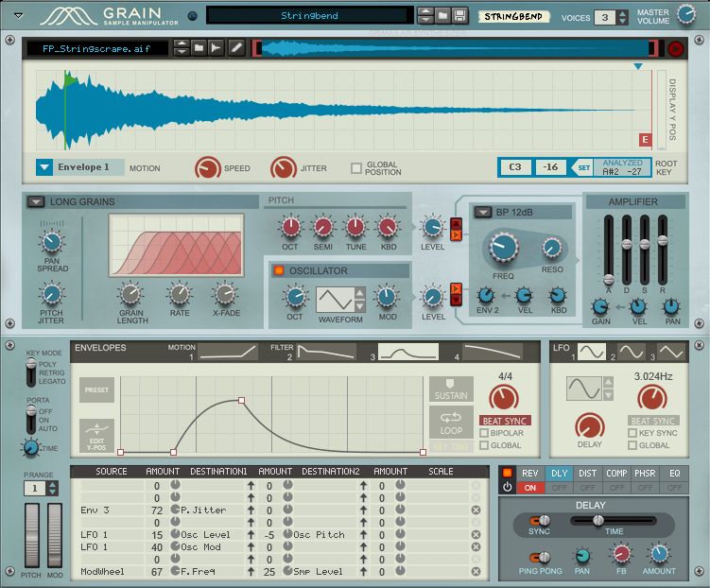Screen dimensions: 710x588
Task: Toggle the delay Sync switch
Action: [540, 521]
